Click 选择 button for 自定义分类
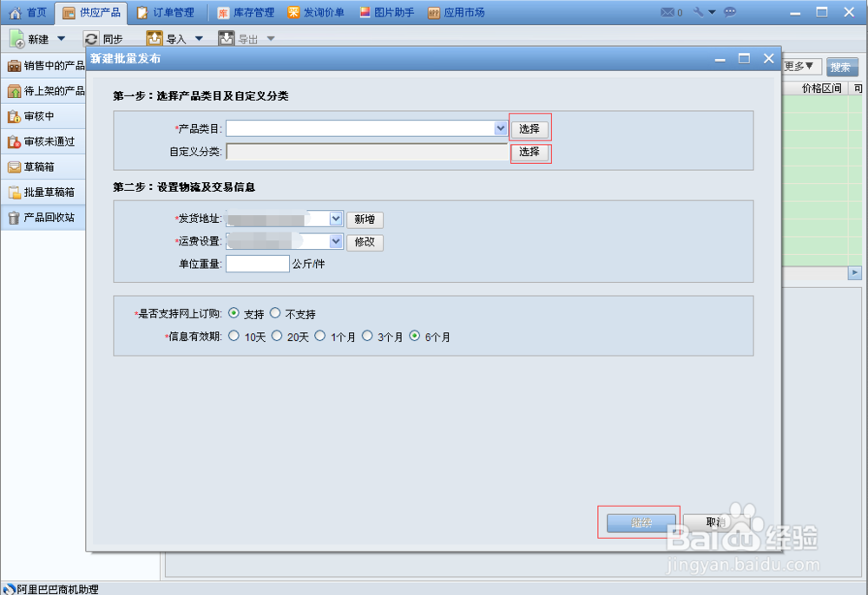This screenshot has height=595, width=868. point(529,152)
